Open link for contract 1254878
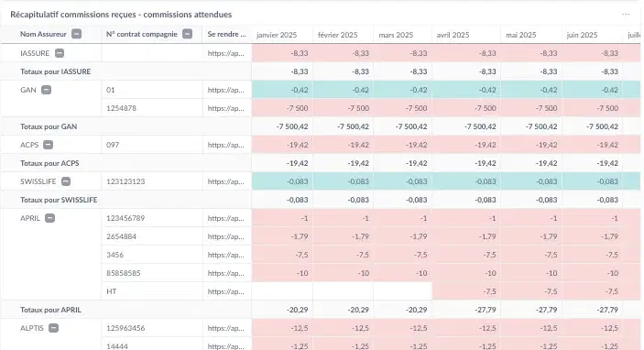The image size is (644, 350). coord(225,108)
